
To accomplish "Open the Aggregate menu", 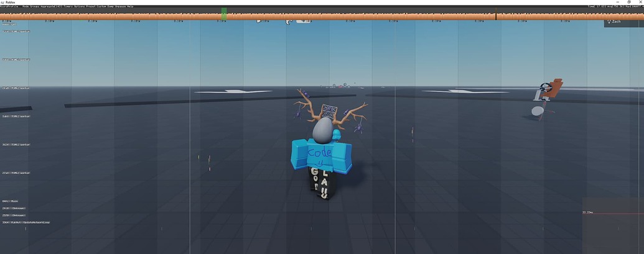I will click(x=52, y=7).
